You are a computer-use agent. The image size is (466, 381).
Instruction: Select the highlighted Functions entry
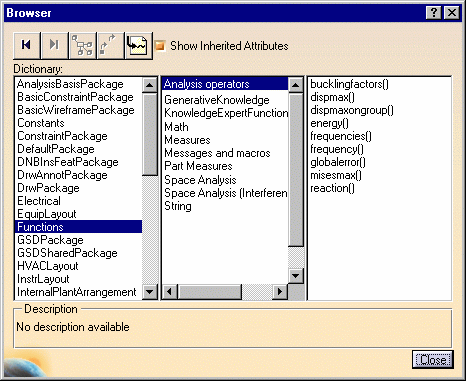(79, 227)
